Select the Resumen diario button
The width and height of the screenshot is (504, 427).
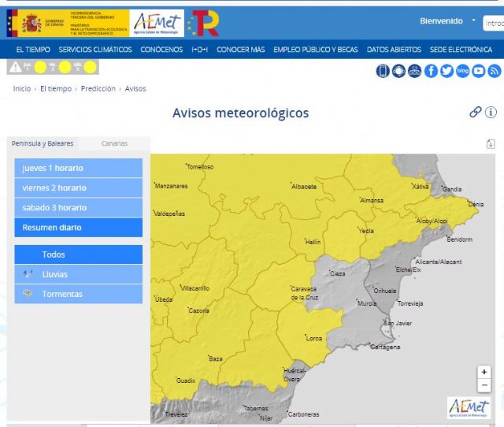coord(79,228)
